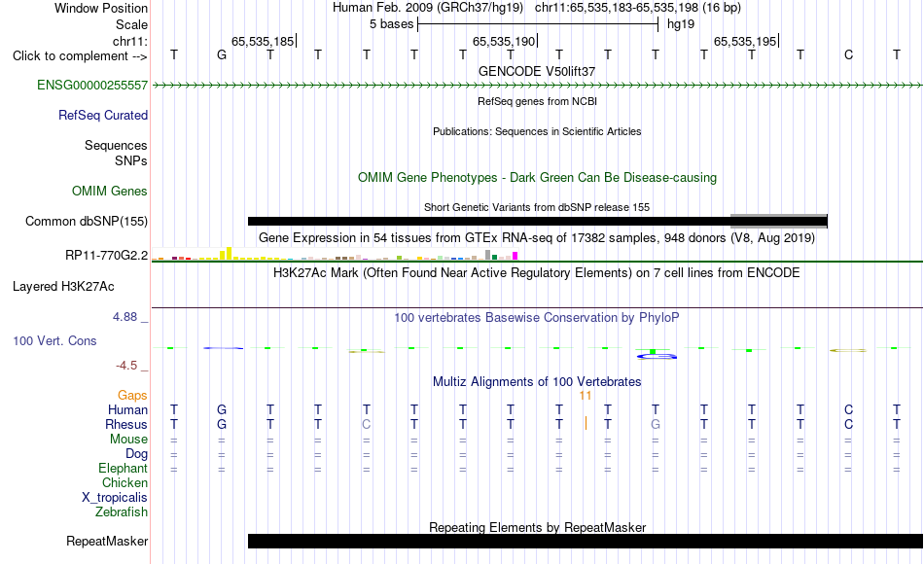924x564 pixels.
Task: Click the tallest yellow GTEx expression bar
Action: (230, 254)
